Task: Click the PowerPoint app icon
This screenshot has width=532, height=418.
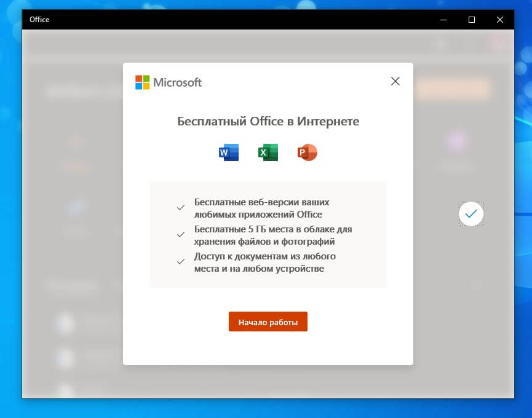Action: point(308,152)
